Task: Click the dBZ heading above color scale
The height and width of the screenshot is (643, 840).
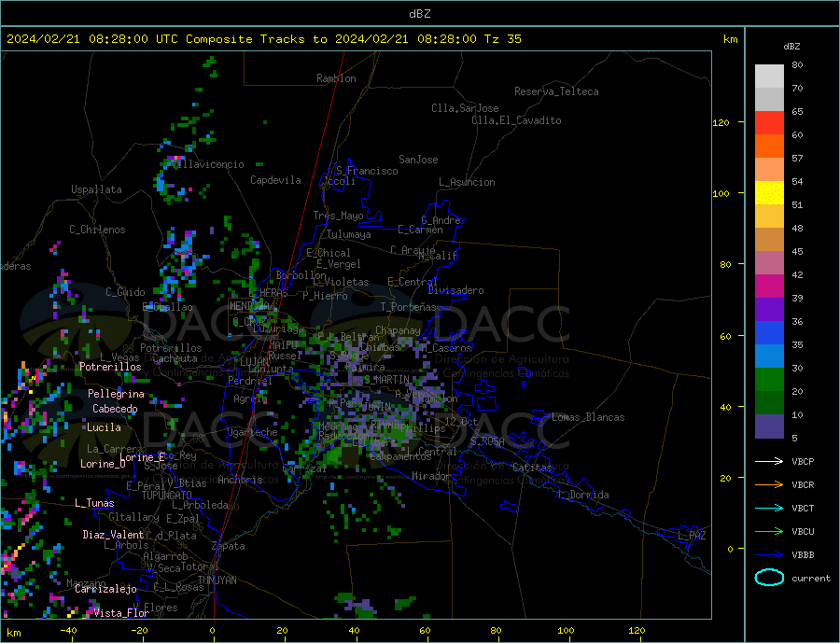Action: (791, 47)
